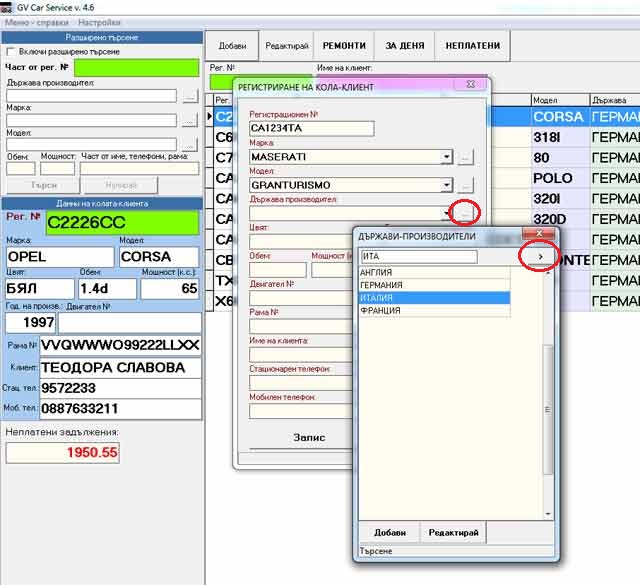
Task: Open the НЕПЛАТЕНИ tab
Action: (x=473, y=46)
